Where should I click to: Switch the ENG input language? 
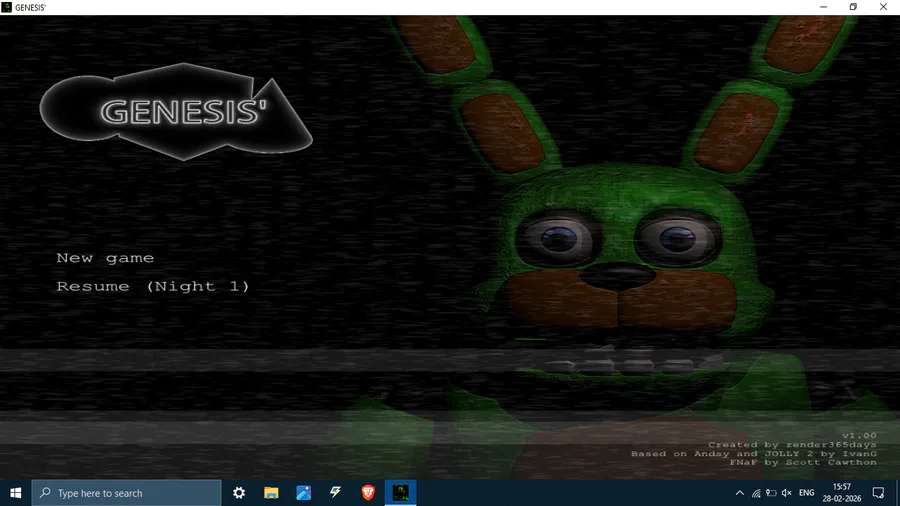point(806,493)
